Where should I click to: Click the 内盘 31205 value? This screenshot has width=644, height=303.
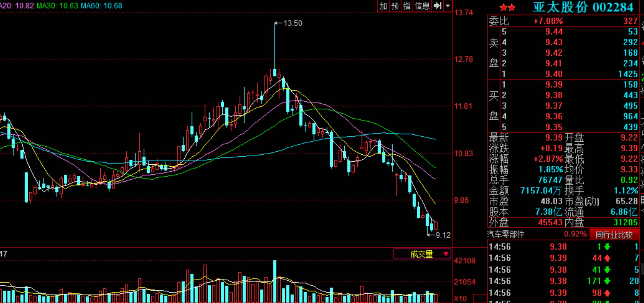point(626,223)
